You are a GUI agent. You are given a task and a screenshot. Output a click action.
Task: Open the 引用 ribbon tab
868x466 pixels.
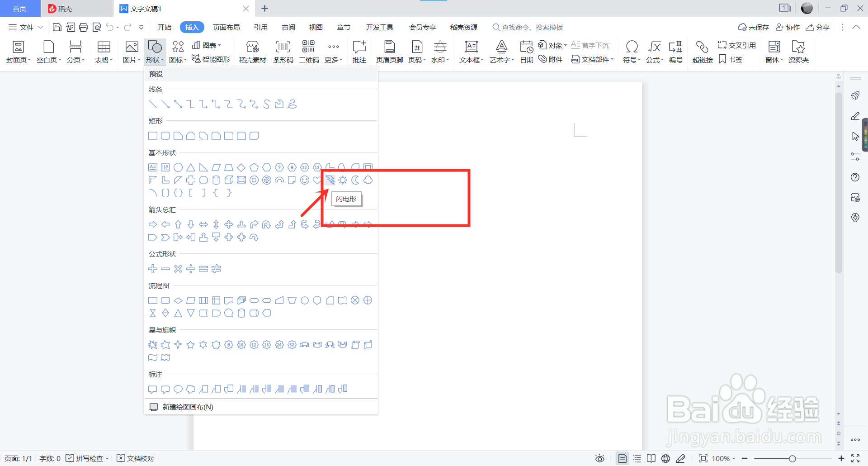pyautogui.click(x=260, y=27)
